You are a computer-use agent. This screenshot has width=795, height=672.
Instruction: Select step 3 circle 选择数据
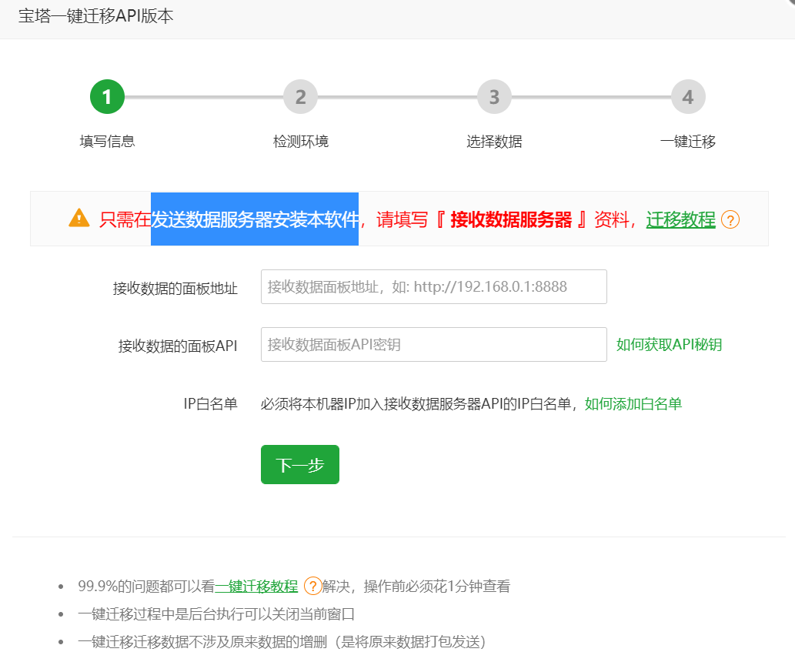click(494, 96)
